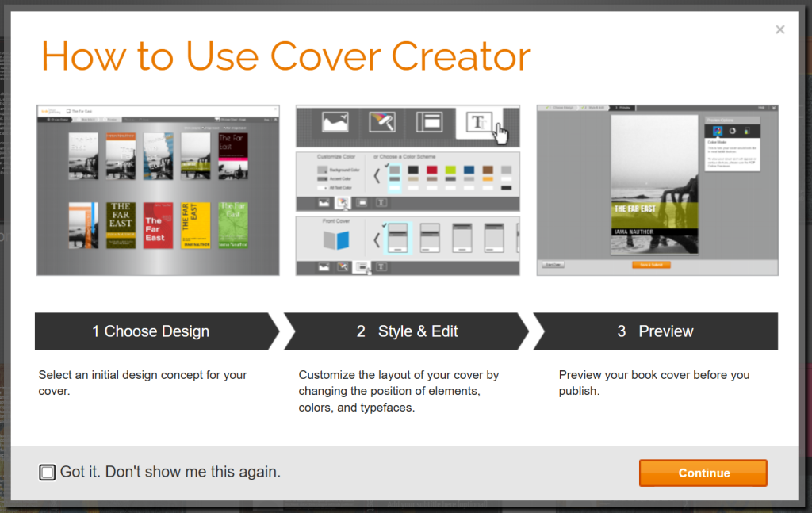Screen dimensions: 812x513
Task: Click the image icon below the Customize Color panel
Action: click(324, 202)
